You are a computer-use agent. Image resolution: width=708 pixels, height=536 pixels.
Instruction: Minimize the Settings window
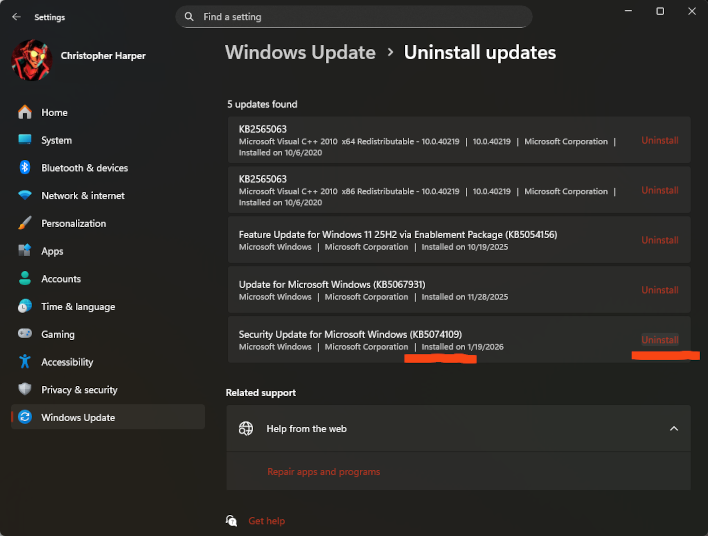(628, 11)
